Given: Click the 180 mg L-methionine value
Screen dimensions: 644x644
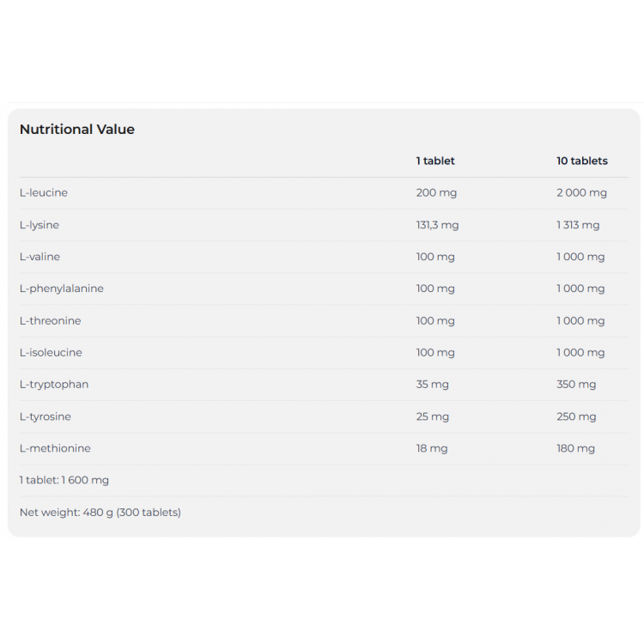Looking at the screenshot, I should point(575,448).
